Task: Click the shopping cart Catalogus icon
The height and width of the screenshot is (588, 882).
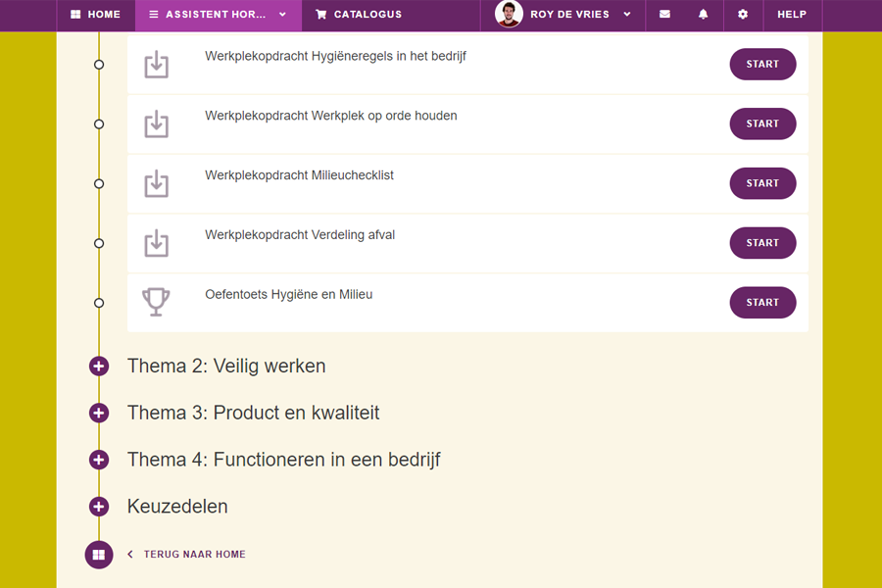Action: click(x=321, y=14)
